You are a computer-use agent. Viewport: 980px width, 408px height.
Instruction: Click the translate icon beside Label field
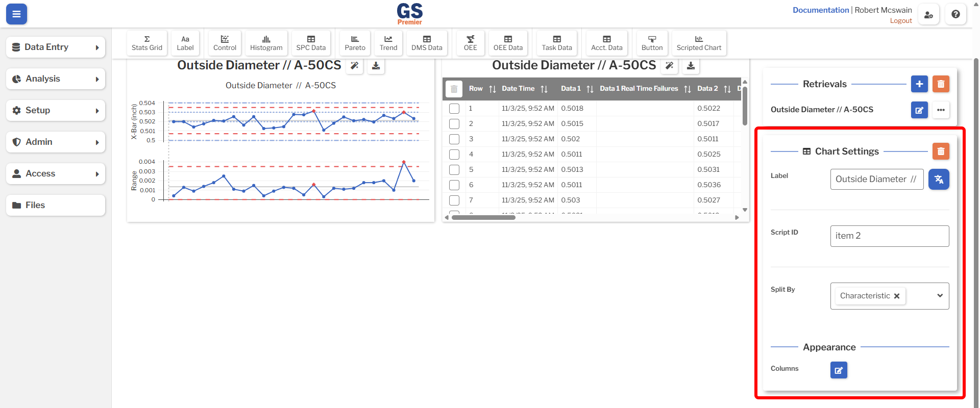(x=939, y=180)
